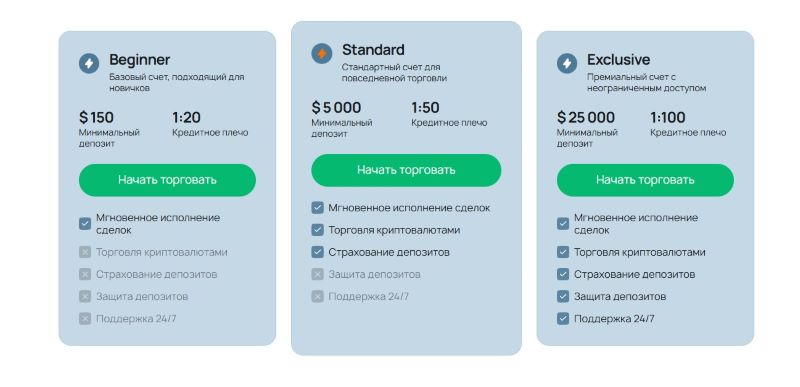Toggle Exclusive's Защита депозитов checkbox
The image size is (800, 387).
pyautogui.click(x=563, y=296)
